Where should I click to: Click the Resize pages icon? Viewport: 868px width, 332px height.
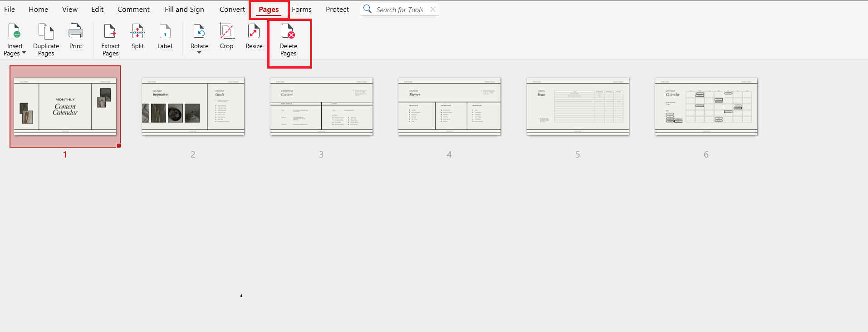pyautogui.click(x=254, y=31)
